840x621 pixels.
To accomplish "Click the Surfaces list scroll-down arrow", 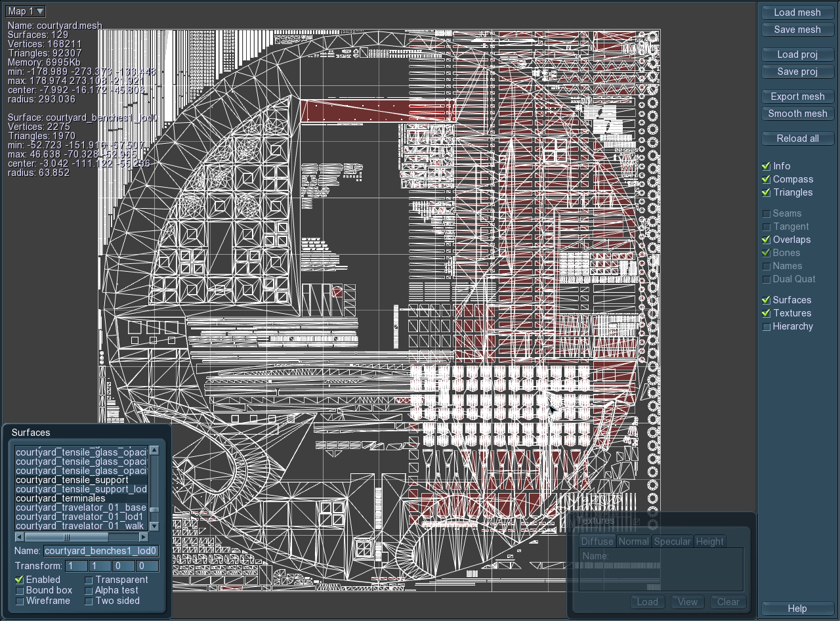I will [154, 526].
